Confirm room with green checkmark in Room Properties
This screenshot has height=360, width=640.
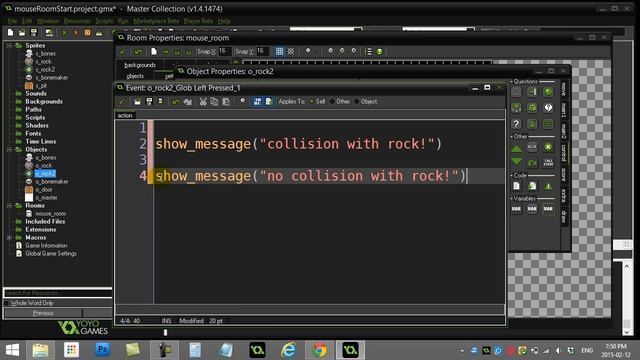click(122, 51)
